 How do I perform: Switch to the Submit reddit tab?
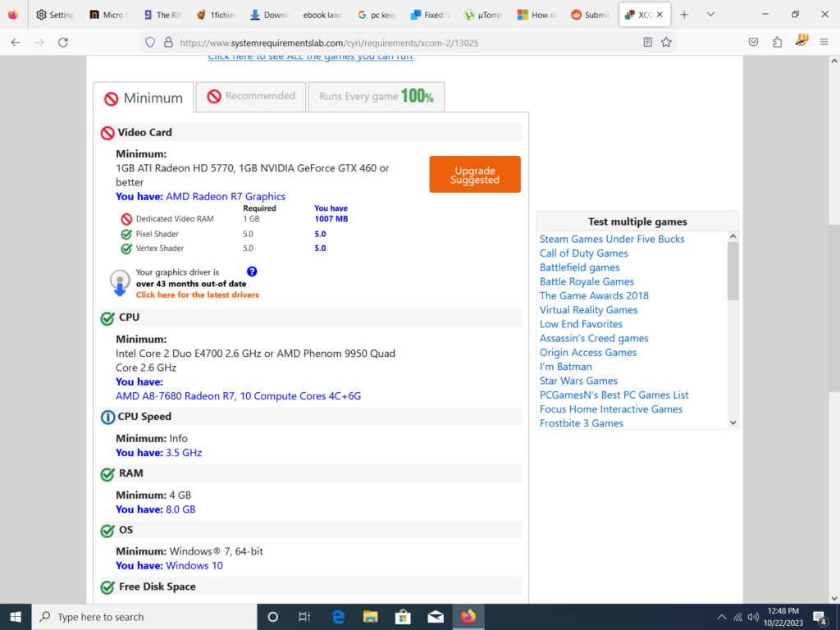point(591,15)
